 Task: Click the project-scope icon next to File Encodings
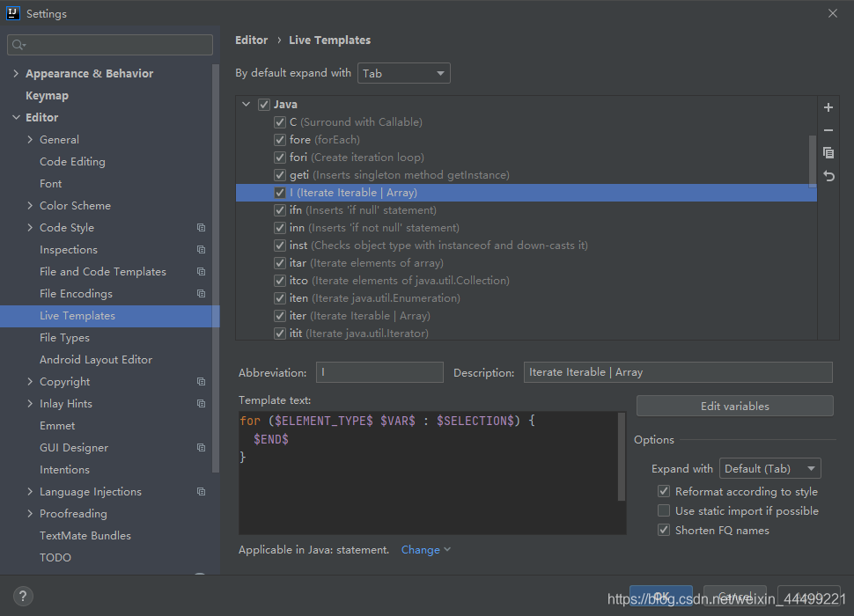[201, 293]
